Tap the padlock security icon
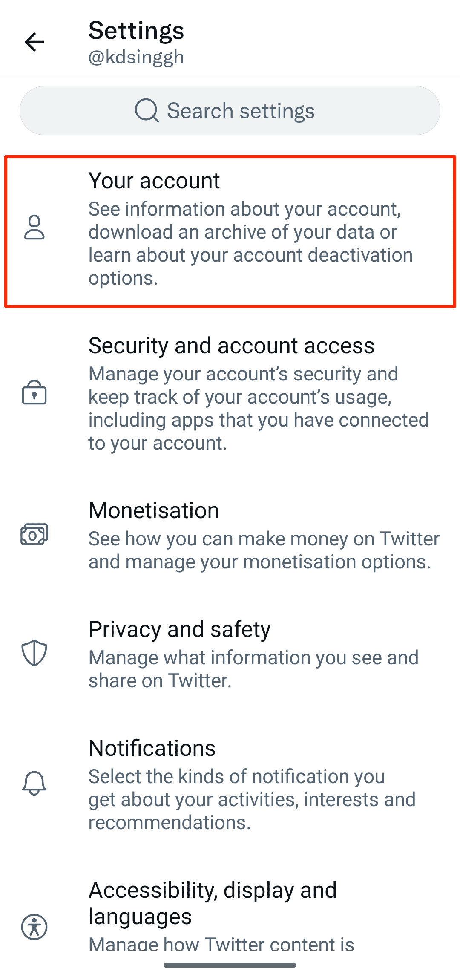Image resolution: width=460 pixels, height=980 pixels. pos(34,392)
